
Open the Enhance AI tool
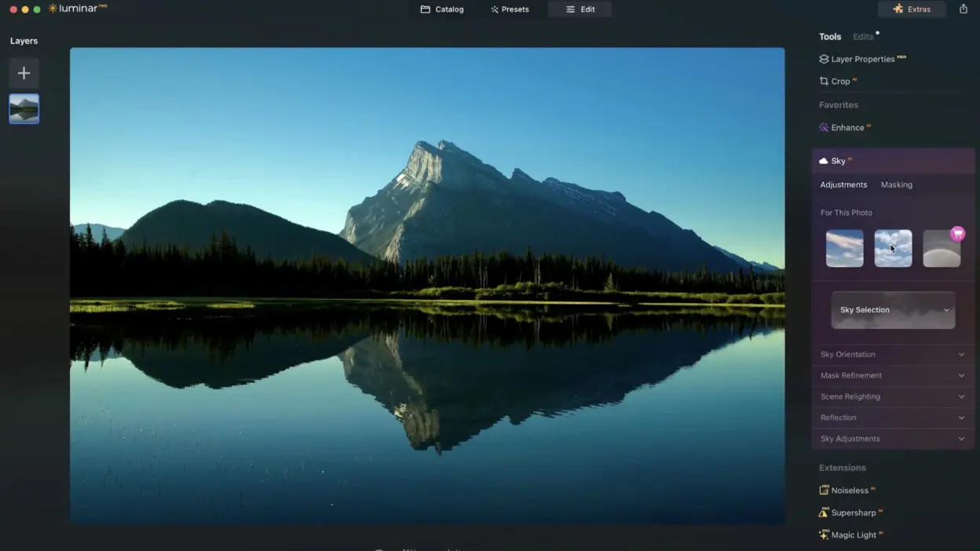point(845,127)
